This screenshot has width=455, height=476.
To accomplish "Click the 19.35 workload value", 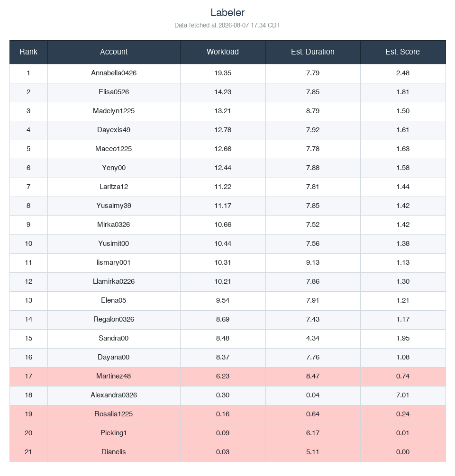I will coord(223,73).
